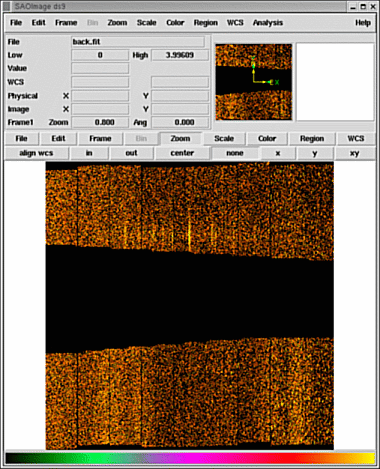The height and width of the screenshot is (469, 380).
Task: Open the Scale menu in menu bar
Action: [x=146, y=23]
